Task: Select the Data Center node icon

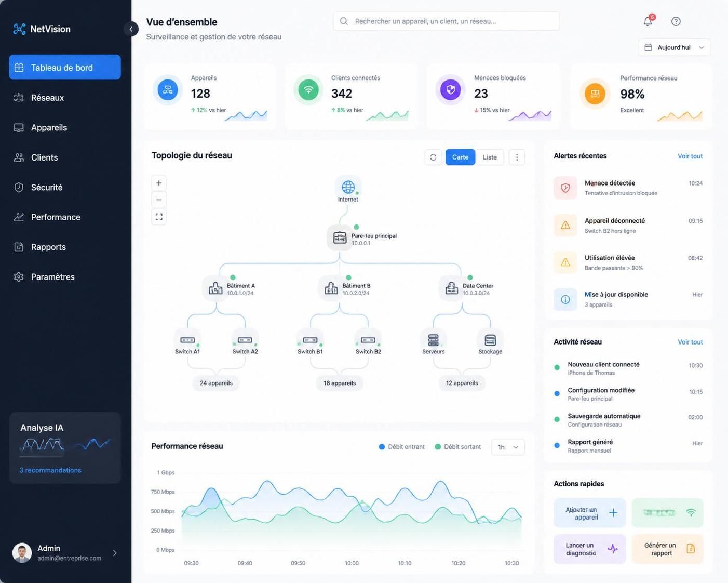Action: pos(452,288)
